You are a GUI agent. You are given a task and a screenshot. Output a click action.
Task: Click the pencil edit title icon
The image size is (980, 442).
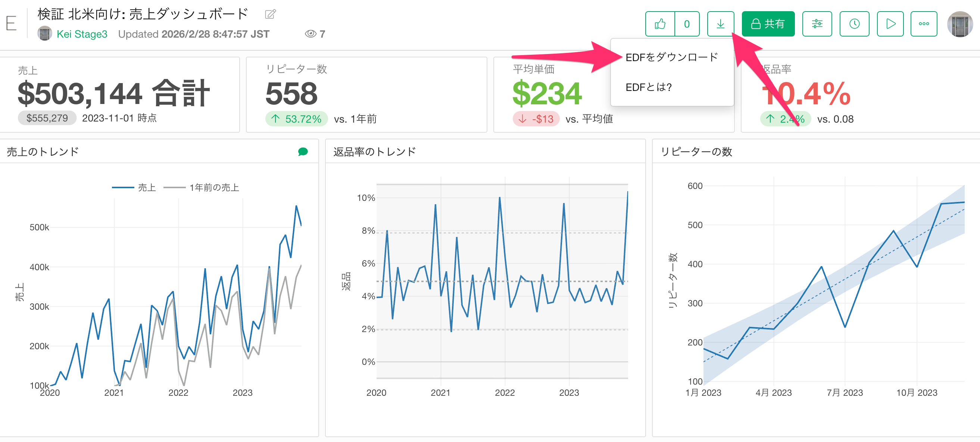tap(270, 15)
